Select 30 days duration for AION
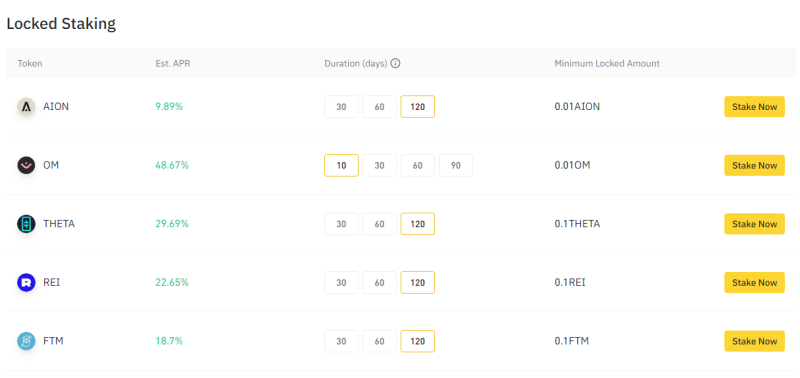Screen dimensions: 800x378 [x=341, y=107]
